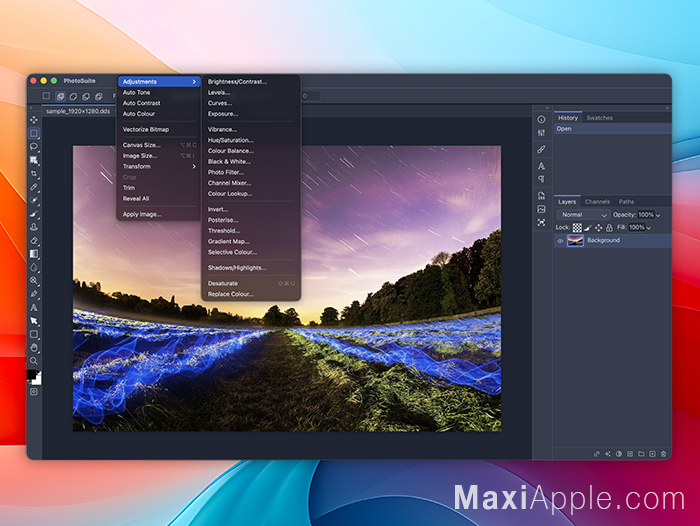This screenshot has height=526, width=700.
Task: Toggle lock image pixels brush icon
Action: (588, 228)
